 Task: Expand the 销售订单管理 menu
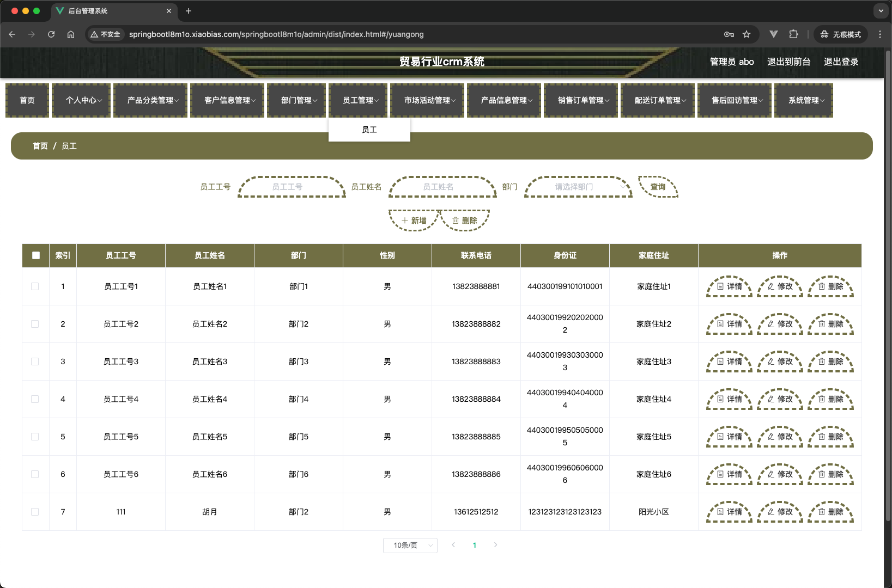click(581, 100)
